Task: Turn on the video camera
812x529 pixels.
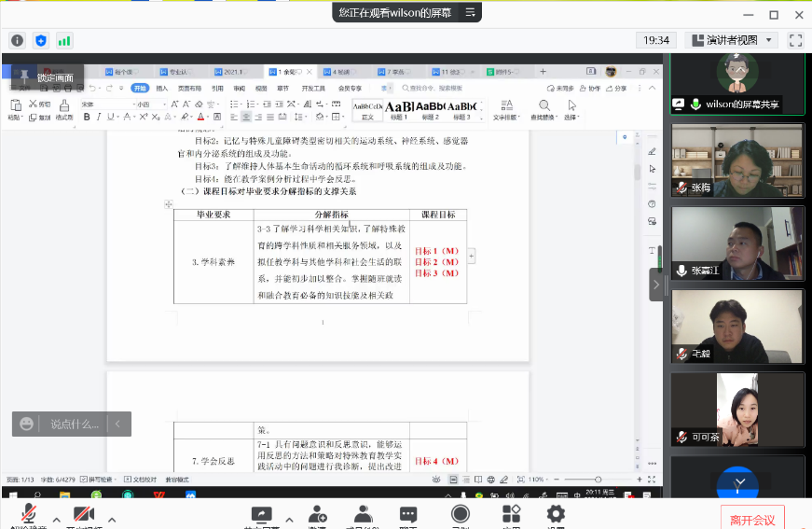Action: 84,514
